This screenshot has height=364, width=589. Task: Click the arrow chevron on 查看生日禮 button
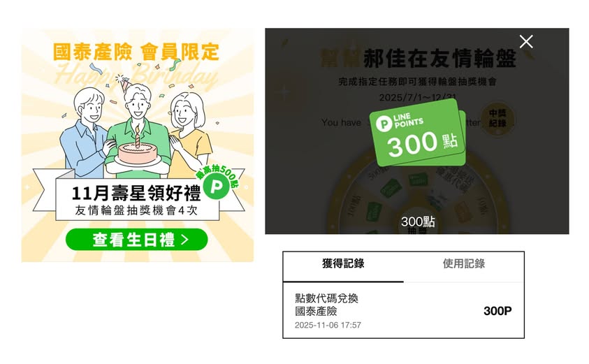point(184,240)
